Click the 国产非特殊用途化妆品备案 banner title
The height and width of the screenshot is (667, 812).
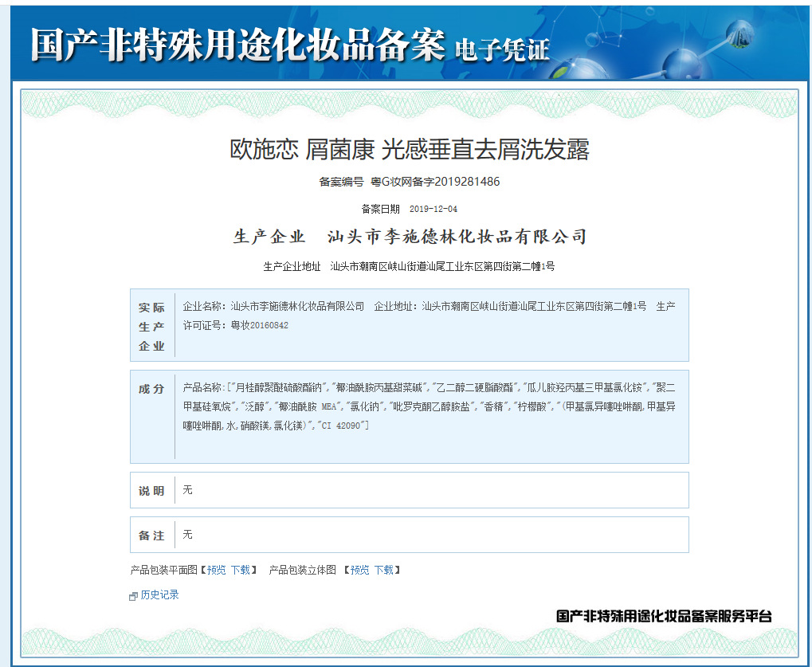coord(237,45)
